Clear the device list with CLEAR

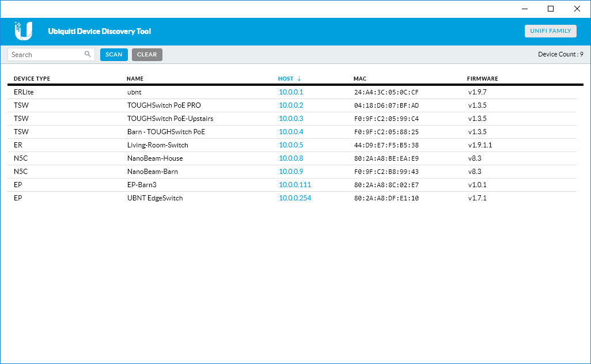pos(147,55)
